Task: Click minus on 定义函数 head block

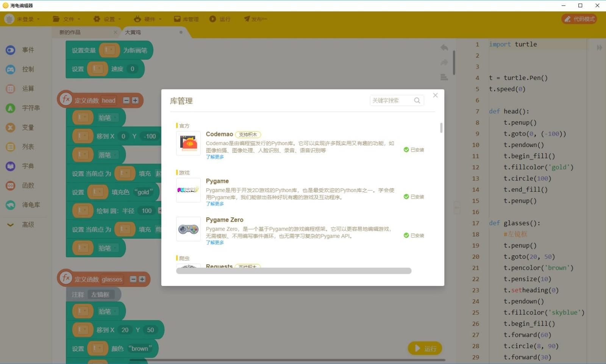Action: tap(126, 100)
